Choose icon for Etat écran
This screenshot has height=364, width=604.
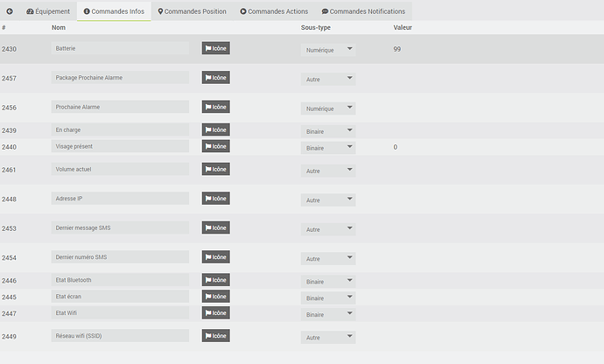[215, 297]
